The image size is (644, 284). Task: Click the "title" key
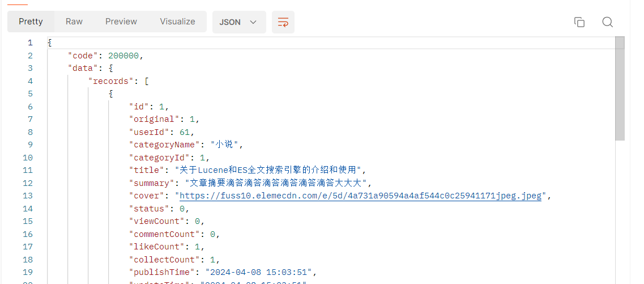(x=147, y=170)
